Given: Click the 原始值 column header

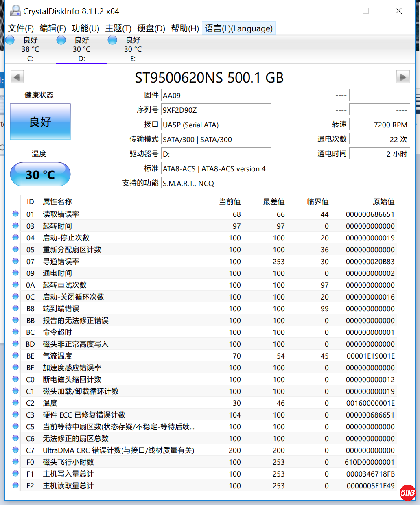Looking at the screenshot, I should (x=383, y=202).
